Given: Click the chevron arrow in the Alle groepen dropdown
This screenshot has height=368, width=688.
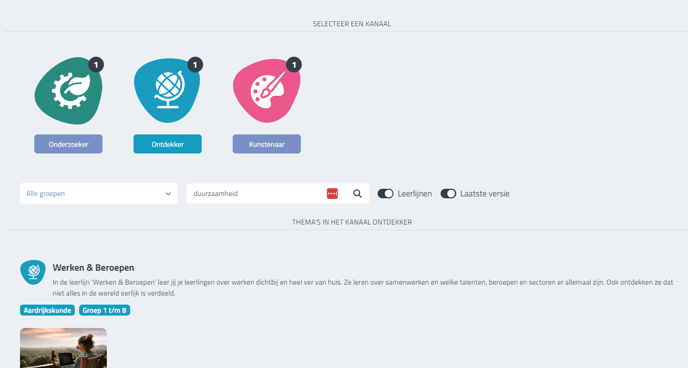Looking at the screenshot, I should [x=168, y=194].
